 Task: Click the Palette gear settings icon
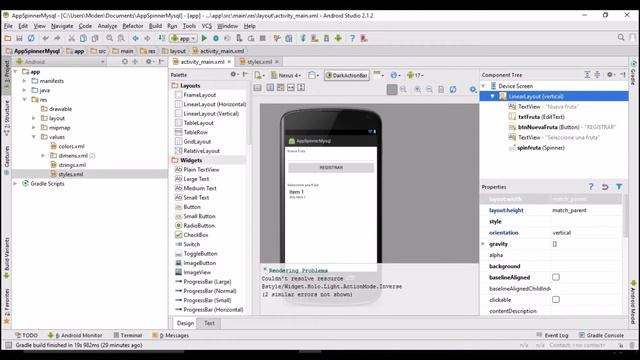point(233,74)
